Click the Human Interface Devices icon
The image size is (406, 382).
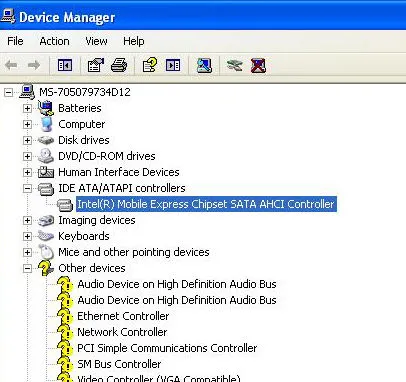46,172
